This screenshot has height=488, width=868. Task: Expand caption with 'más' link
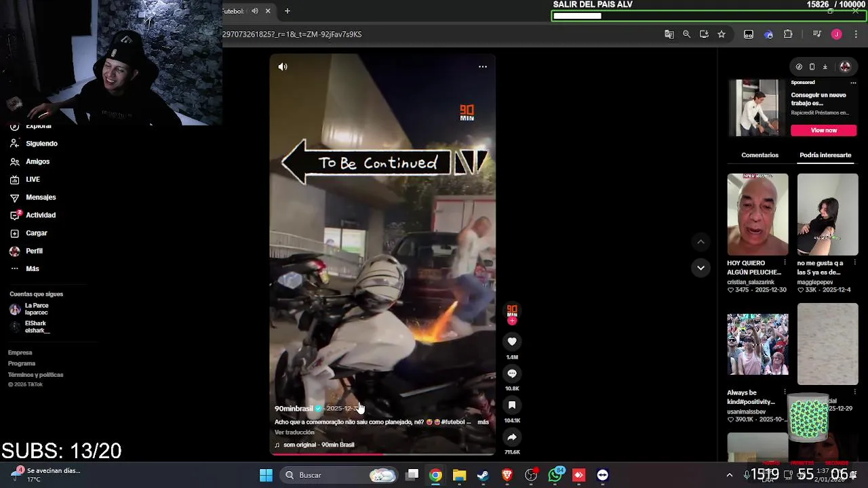[483, 422]
